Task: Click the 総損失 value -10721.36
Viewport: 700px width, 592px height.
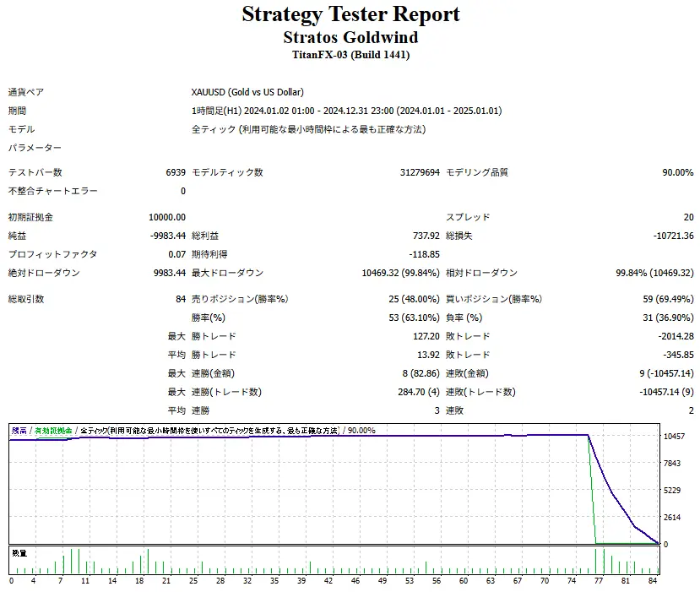Action: point(671,236)
